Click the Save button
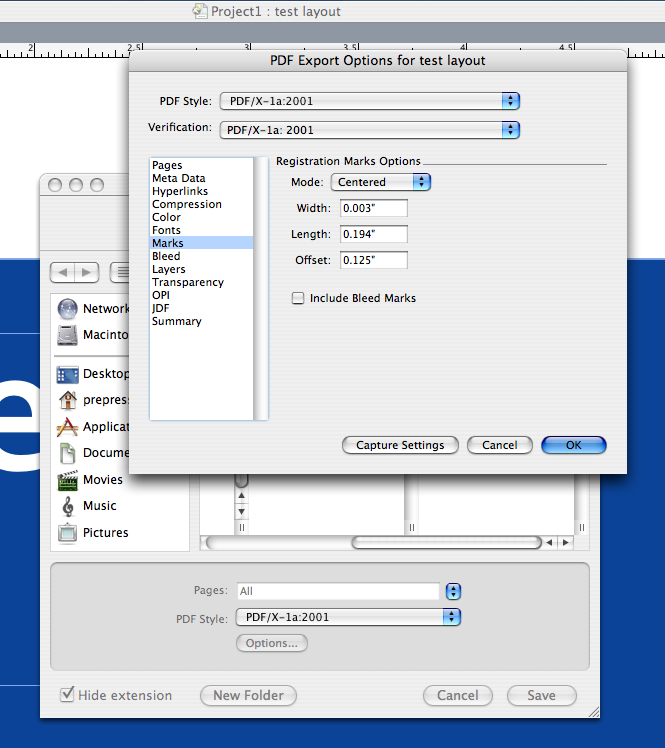The image size is (665, 748). (x=541, y=696)
